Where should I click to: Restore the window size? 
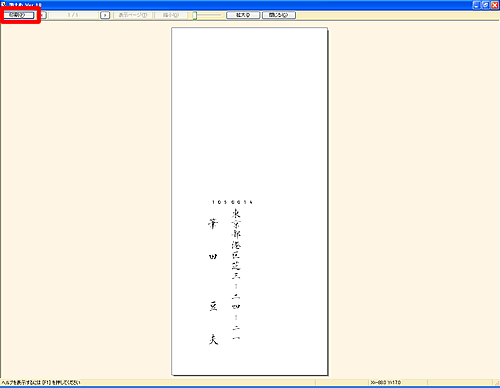tap(486, 5)
